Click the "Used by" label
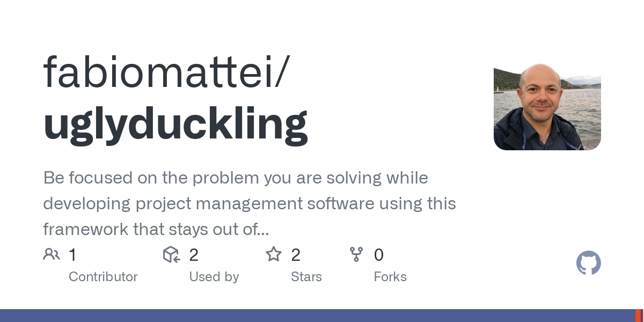The width and height of the screenshot is (644, 322). 214,277
